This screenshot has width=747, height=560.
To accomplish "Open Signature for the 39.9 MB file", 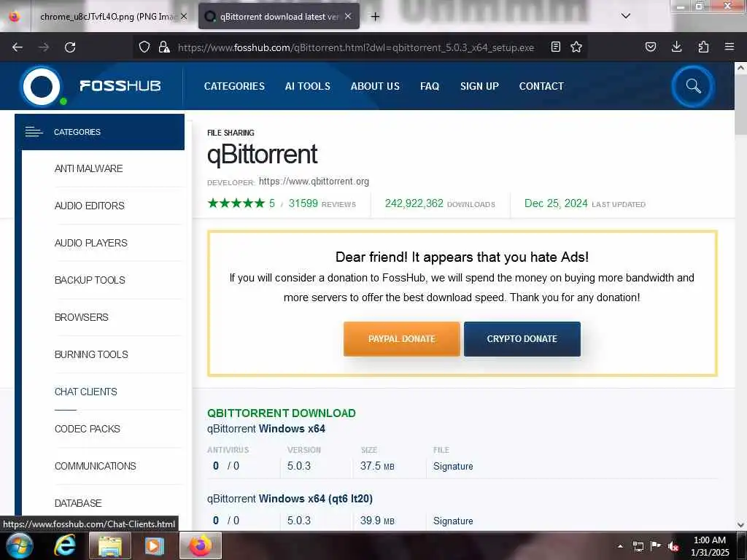I will [x=453, y=521].
